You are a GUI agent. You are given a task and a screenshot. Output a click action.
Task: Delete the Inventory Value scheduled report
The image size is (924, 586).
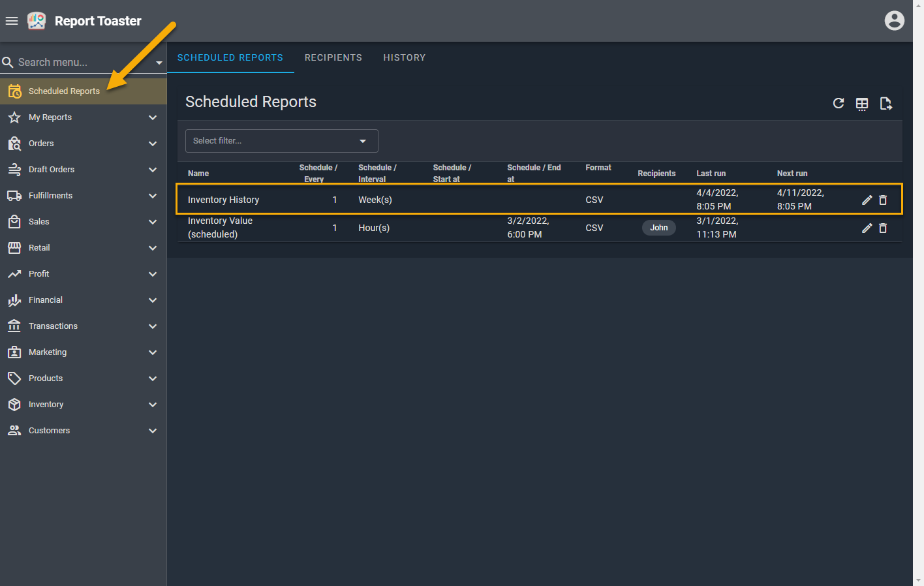click(x=883, y=228)
